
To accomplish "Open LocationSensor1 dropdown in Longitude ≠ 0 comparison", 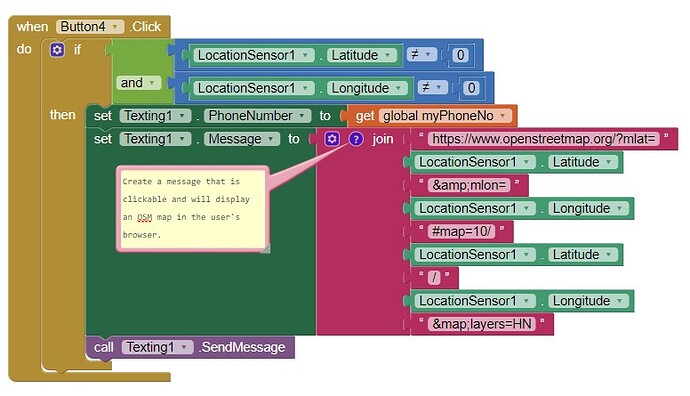I will [x=254, y=88].
